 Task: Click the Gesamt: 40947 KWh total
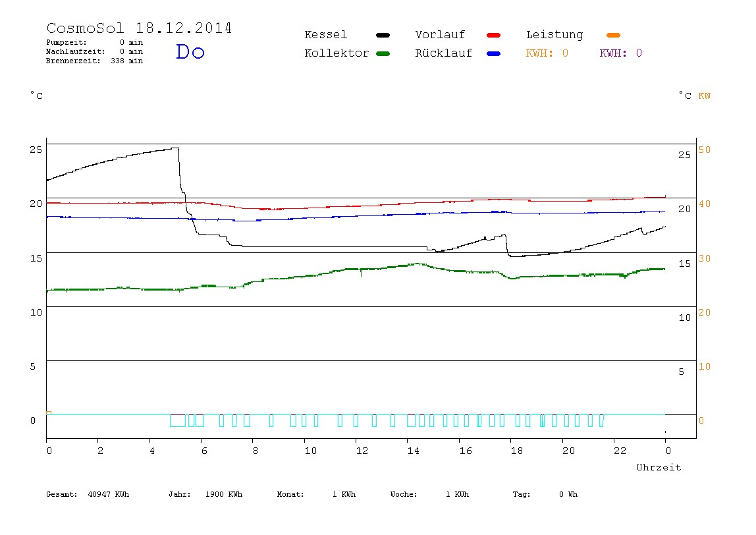coord(88,494)
